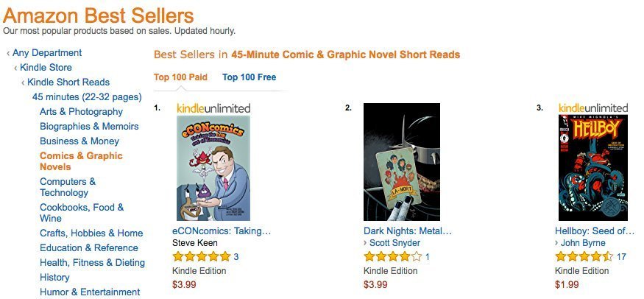Image resolution: width=644 pixels, height=299 pixels.
Task: Switch to the Top 100 Free tab
Action: point(250,77)
